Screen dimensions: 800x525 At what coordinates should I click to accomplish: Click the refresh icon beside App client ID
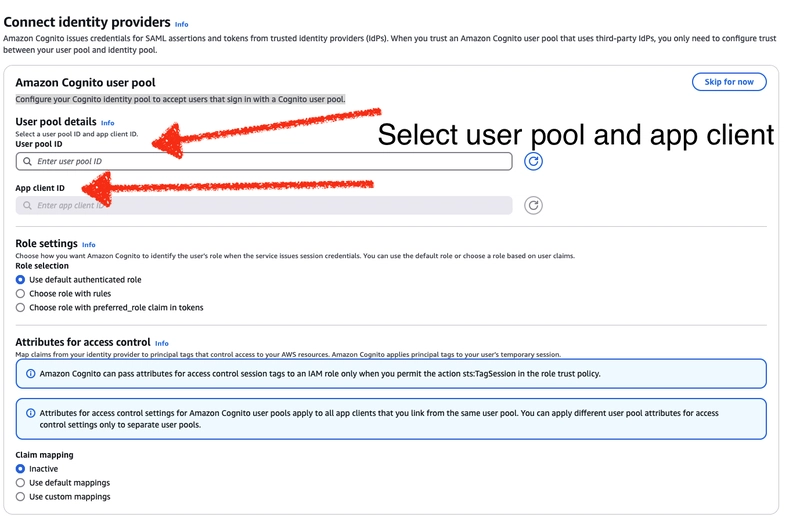(533, 206)
